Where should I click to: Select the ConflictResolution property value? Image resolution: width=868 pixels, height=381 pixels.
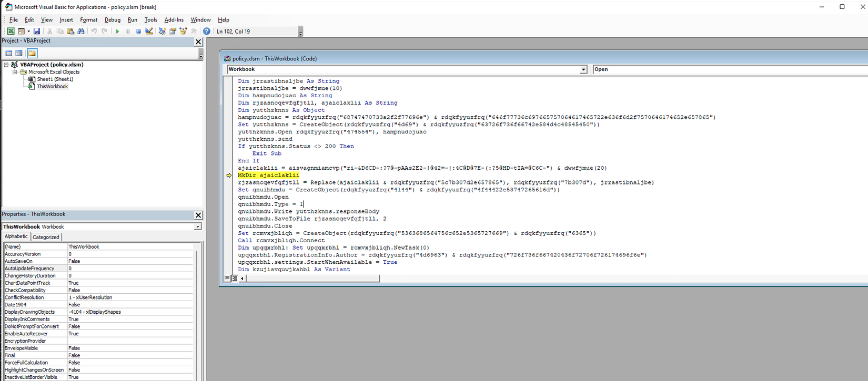pyautogui.click(x=130, y=297)
